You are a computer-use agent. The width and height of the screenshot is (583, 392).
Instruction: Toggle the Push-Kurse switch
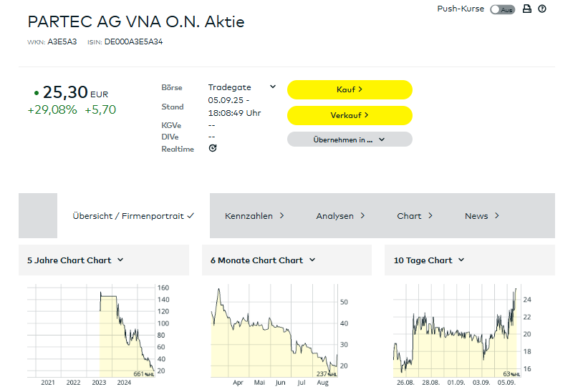pos(502,9)
